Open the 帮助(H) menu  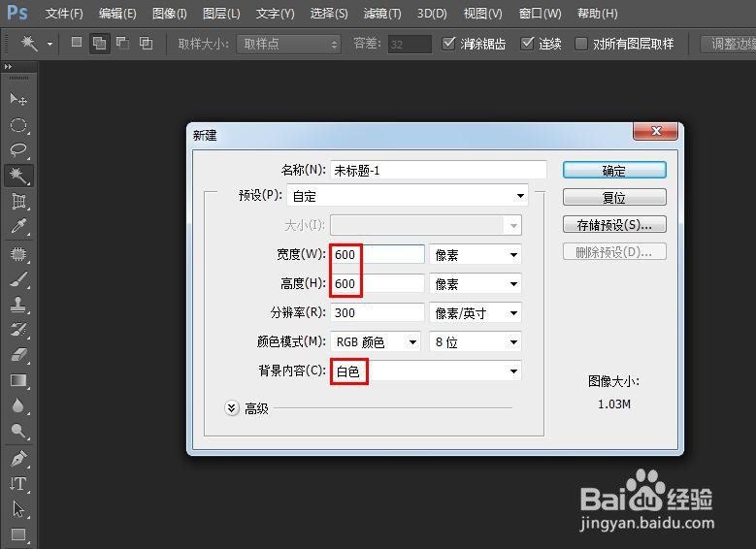coord(597,14)
